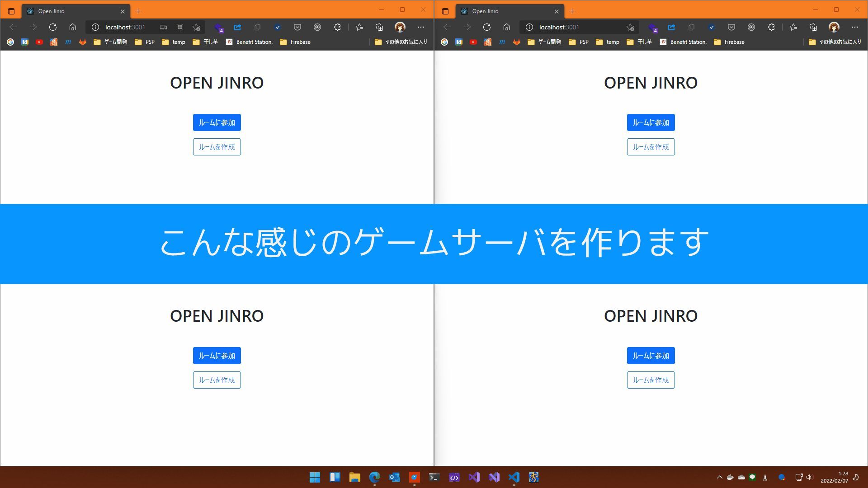
Task: Open Favorites star-list icon in right browser
Action: click(793, 27)
